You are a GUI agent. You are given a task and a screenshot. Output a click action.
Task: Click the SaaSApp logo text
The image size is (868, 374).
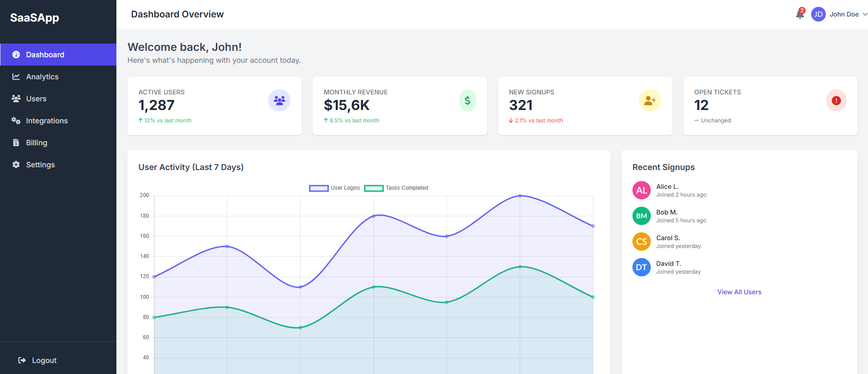[34, 18]
